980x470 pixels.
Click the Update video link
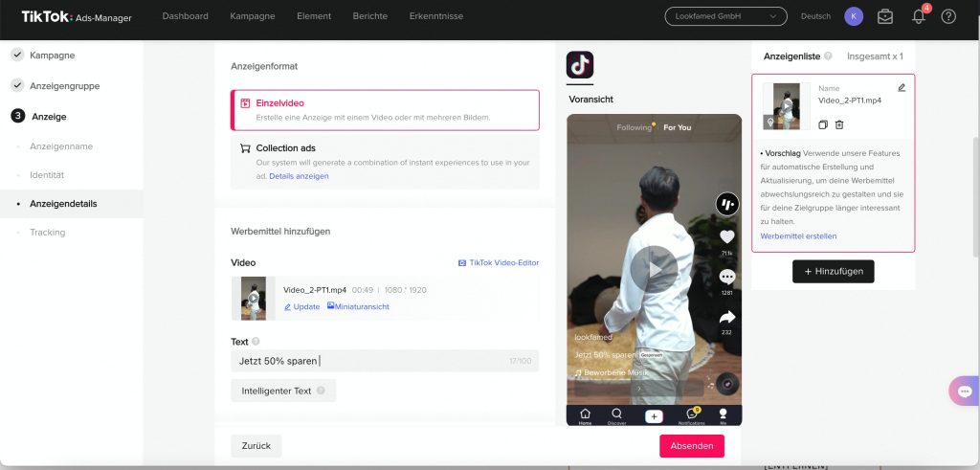[x=301, y=307]
